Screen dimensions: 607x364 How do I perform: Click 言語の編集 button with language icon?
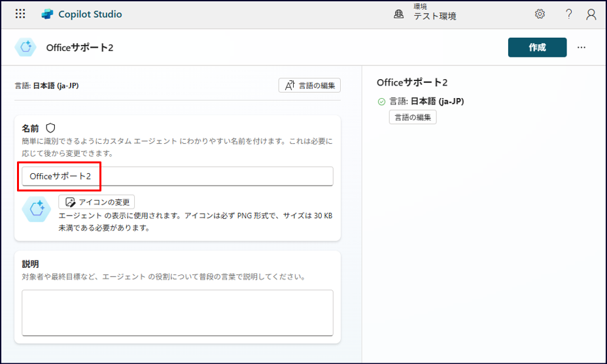309,86
